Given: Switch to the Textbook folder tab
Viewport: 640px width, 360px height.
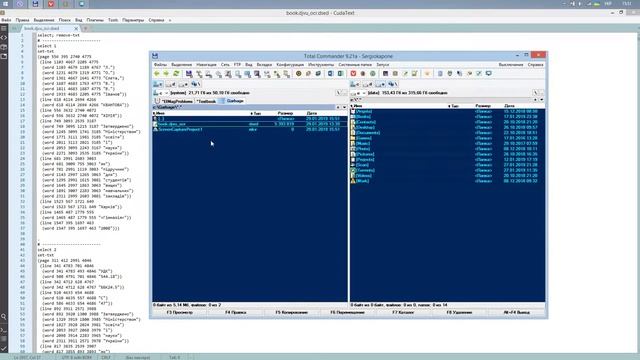Looking at the screenshot, I should (x=206, y=101).
